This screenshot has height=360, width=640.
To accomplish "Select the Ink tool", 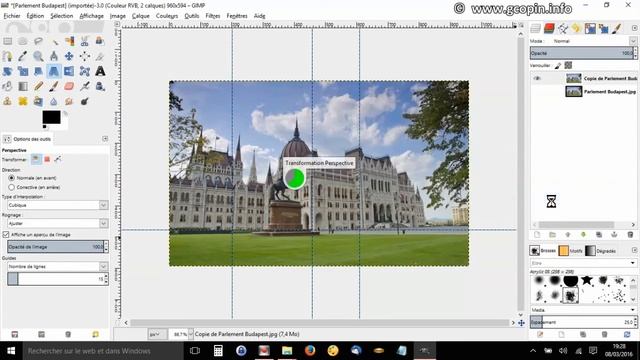I will tap(100, 86).
